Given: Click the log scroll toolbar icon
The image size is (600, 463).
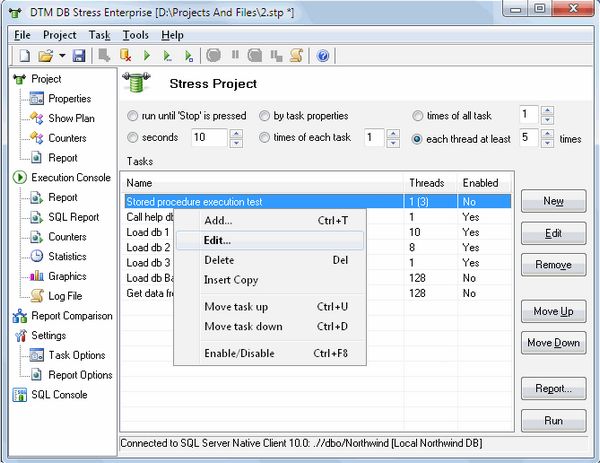Looking at the screenshot, I should pos(297,56).
